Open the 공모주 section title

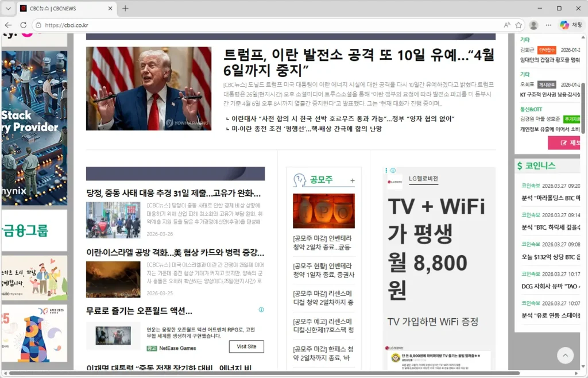tap(322, 180)
